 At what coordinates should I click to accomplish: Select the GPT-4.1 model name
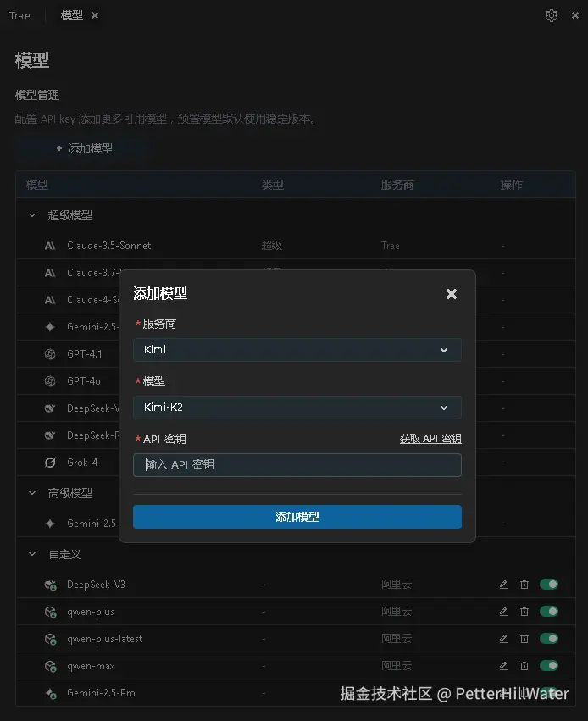pos(85,354)
